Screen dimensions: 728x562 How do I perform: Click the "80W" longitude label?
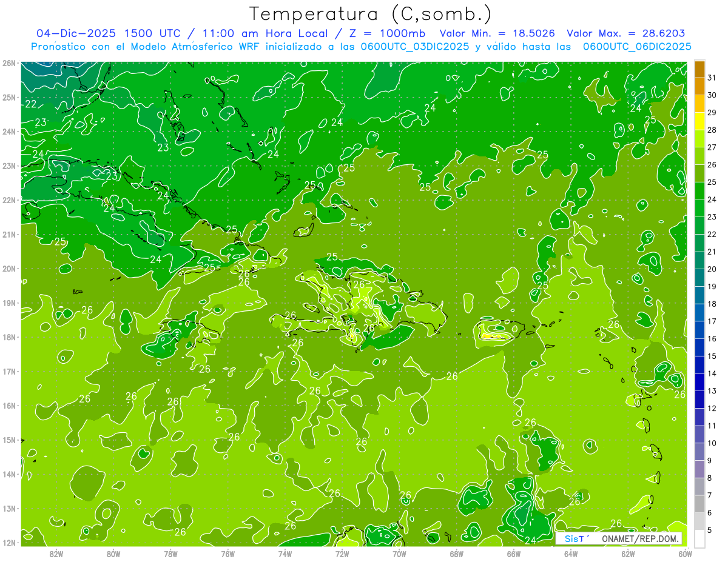113,554
